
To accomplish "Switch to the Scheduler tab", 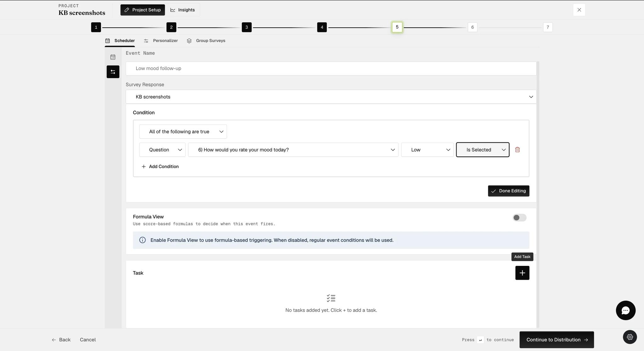I will click(120, 41).
